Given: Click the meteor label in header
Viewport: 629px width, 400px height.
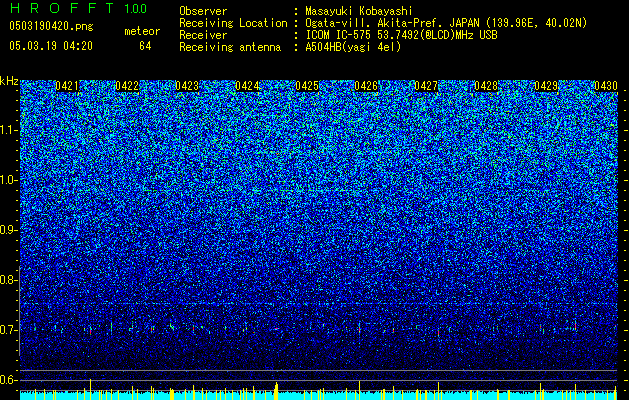Looking at the screenshot, I should point(142,31).
